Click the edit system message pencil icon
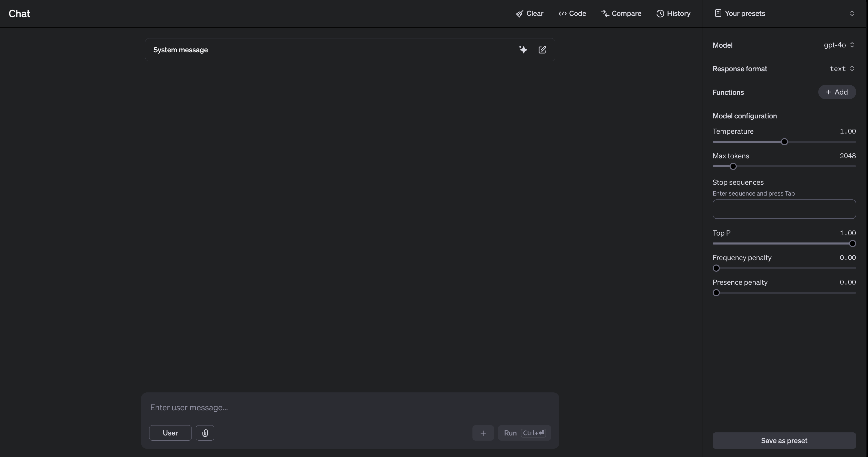The width and height of the screenshot is (868, 457). pyautogui.click(x=542, y=50)
